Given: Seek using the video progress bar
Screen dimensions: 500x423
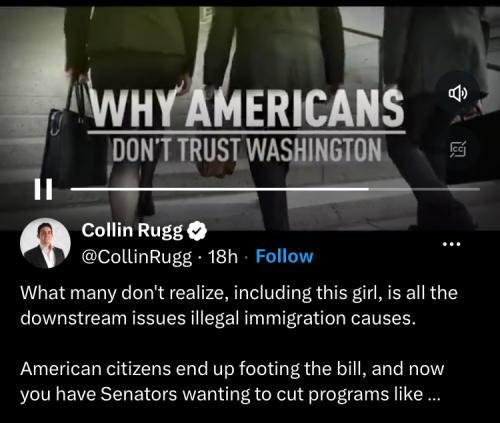Looking at the screenshot, I should point(275,189).
